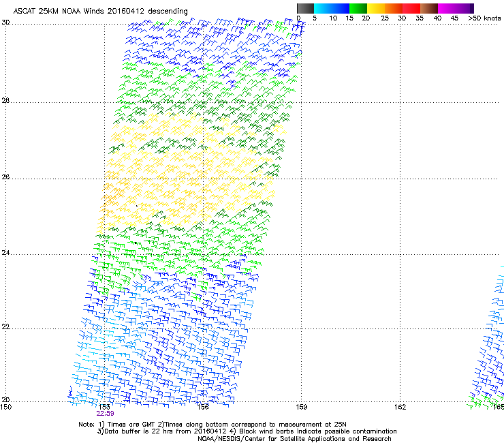Click the latitude label "28"
The height and width of the screenshot is (443, 504).
(5, 101)
